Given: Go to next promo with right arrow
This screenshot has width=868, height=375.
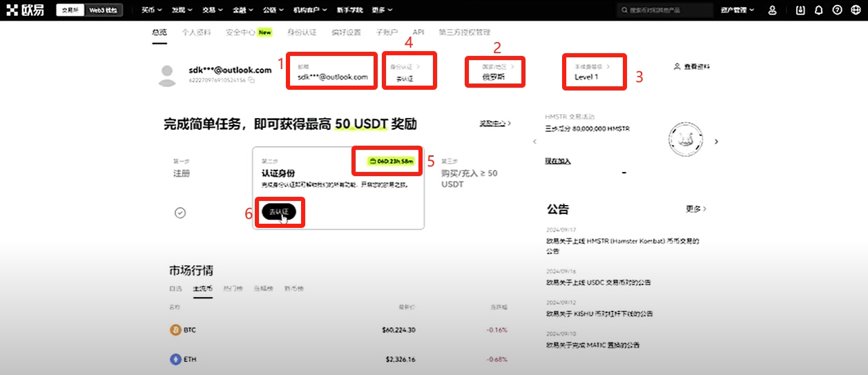Looking at the screenshot, I should pos(716,142).
